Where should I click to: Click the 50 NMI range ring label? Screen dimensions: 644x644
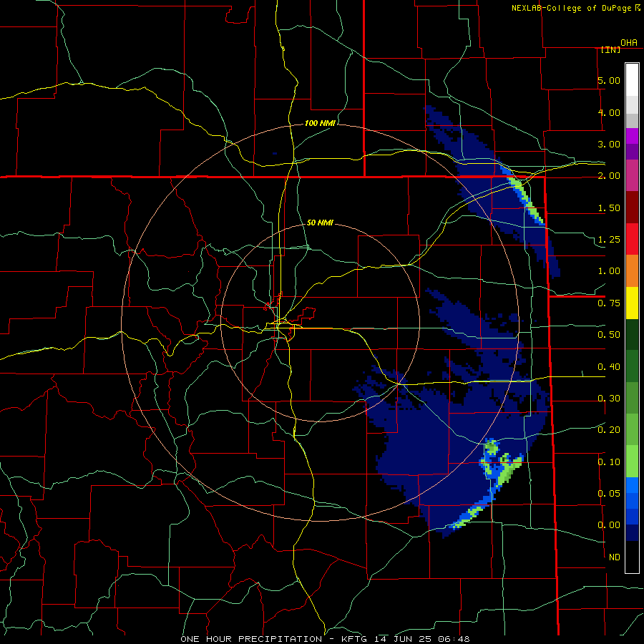click(320, 223)
